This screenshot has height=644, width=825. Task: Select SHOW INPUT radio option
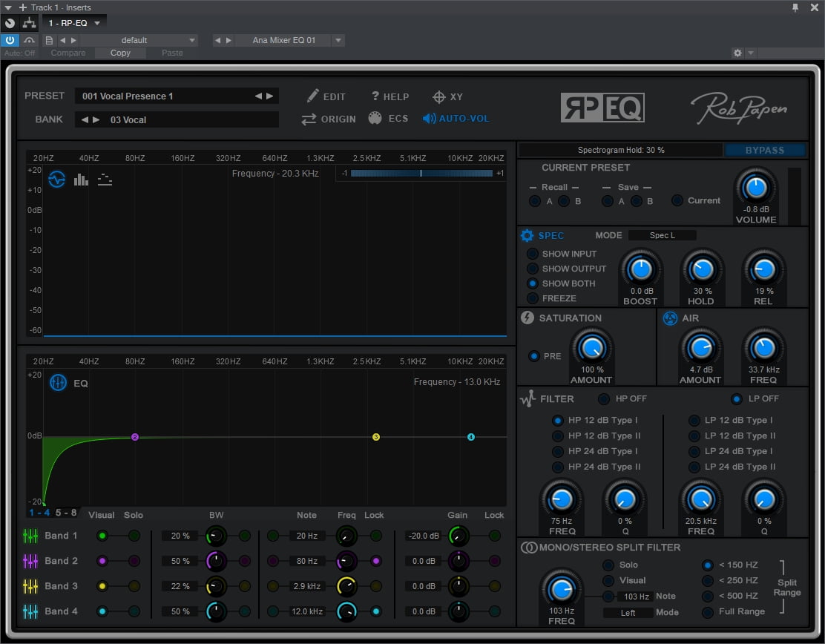click(x=533, y=254)
